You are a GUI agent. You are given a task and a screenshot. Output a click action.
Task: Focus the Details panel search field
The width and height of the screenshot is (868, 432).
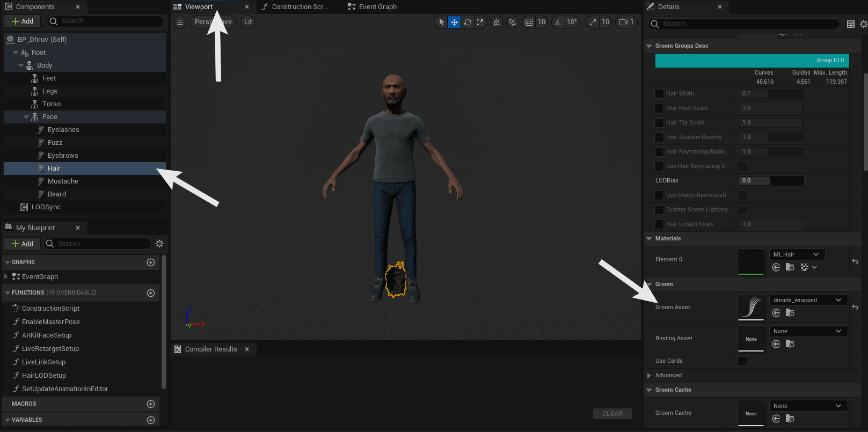(744, 24)
